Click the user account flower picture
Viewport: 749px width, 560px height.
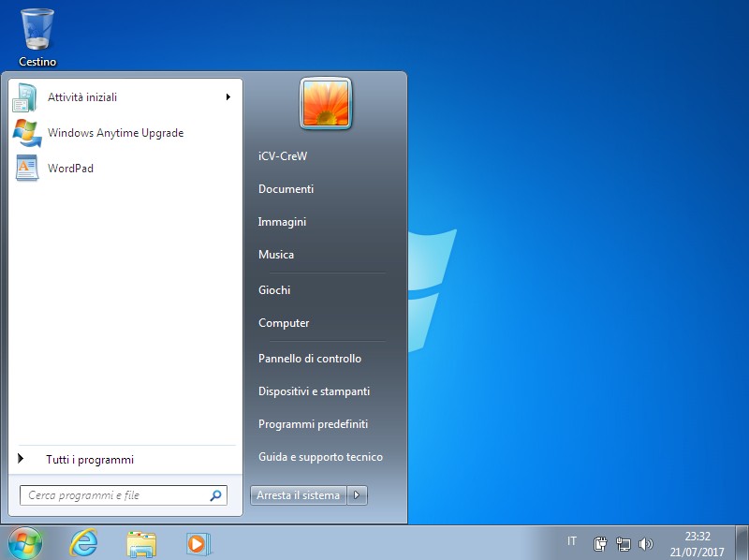coord(326,104)
